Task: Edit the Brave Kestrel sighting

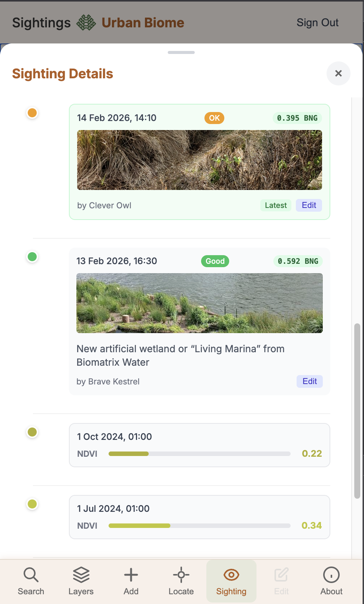Action: pyautogui.click(x=310, y=381)
